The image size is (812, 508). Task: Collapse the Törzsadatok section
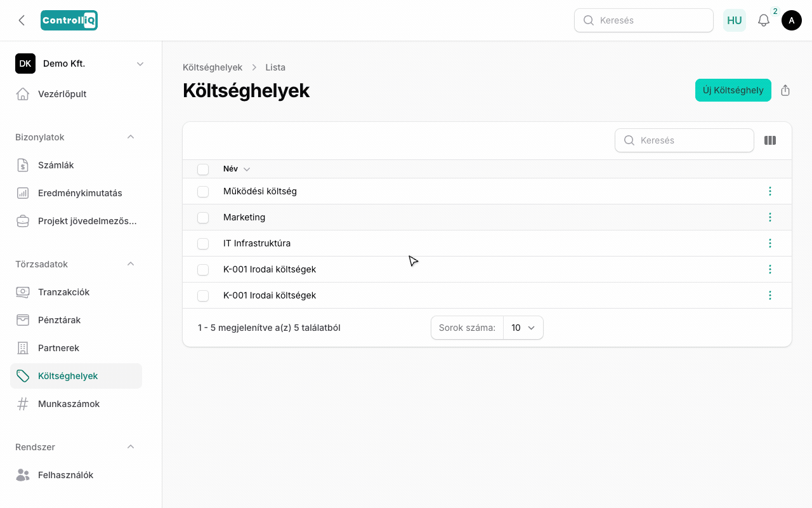tap(131, 264)
